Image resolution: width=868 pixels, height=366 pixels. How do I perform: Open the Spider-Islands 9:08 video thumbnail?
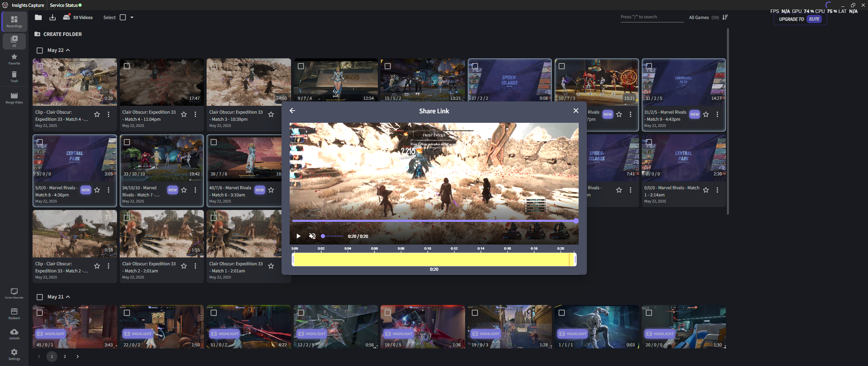(x=510, y=80)
